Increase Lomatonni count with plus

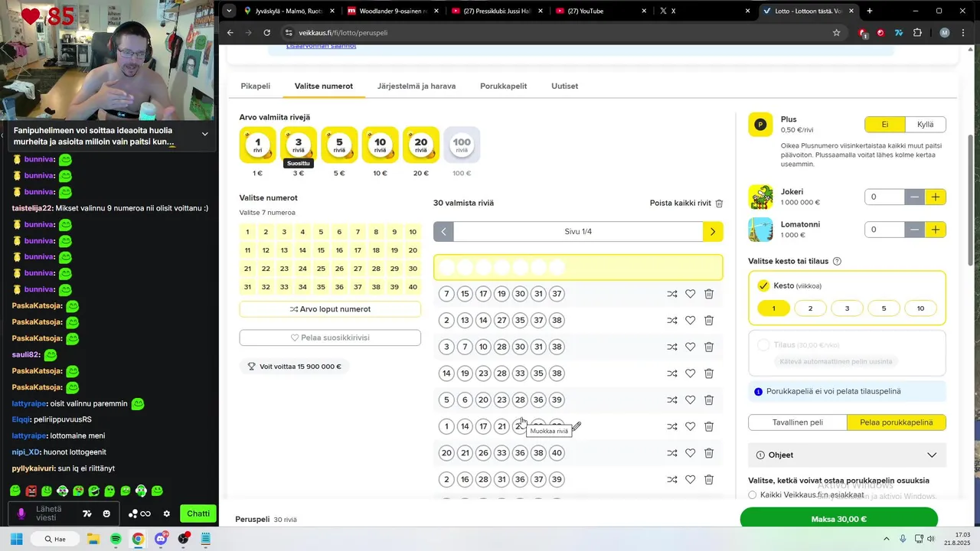point(936,230)
